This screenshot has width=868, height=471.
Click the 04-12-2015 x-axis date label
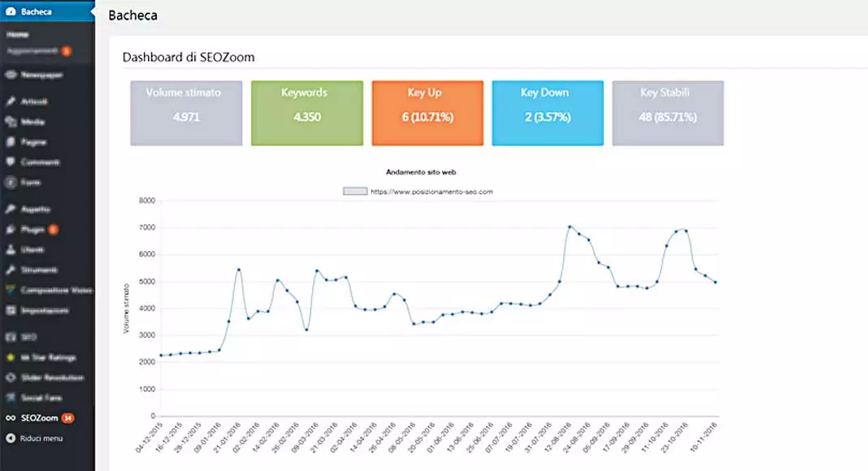point(150,438)
